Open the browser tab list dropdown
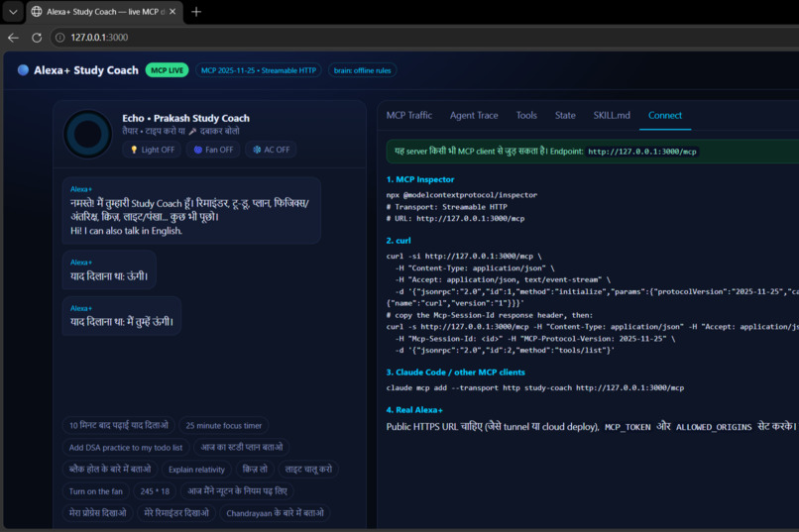This screenshot has width=799, height=532. click(x=13, y=12)
